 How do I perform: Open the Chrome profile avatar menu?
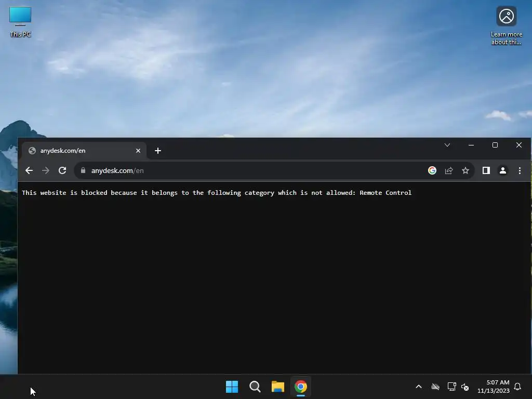(x=503, y=170)
